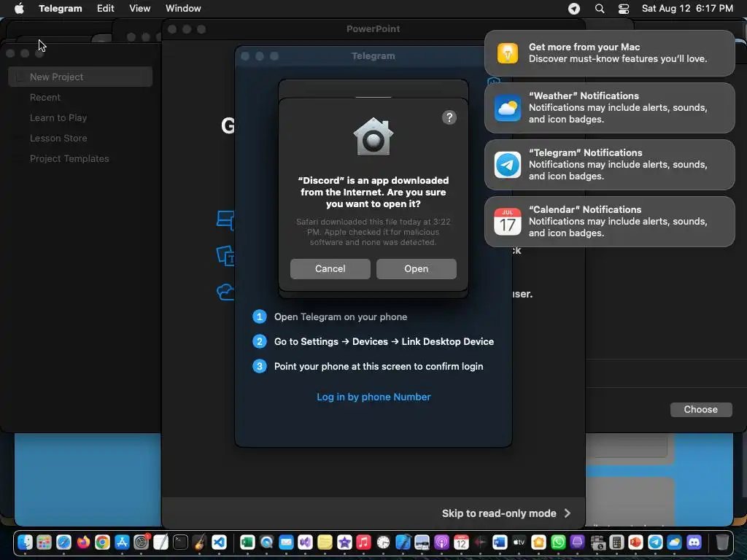Open Clock from the dock
The height and width of the screenshot is (560, 747).
click(383, 542)
